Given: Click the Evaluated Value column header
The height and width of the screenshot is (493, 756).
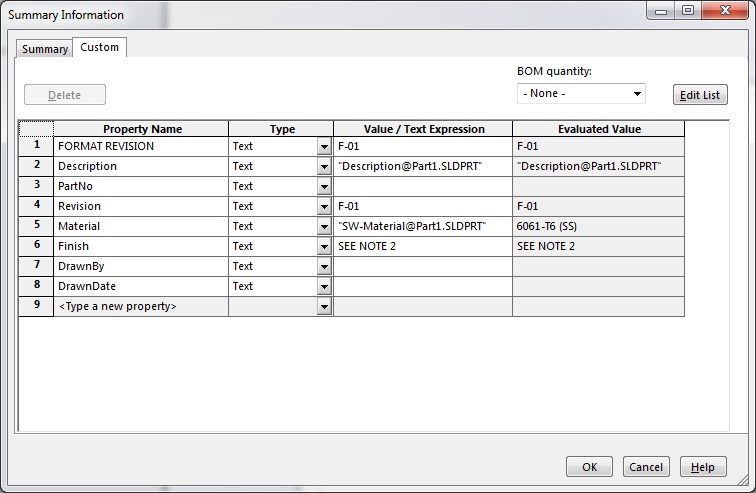Looking at the screenshot, I should coord(598,129).
